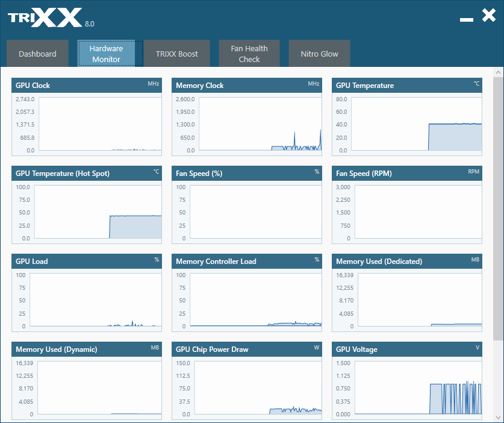Click the 2,600.0 value on Memory Clock axis
504x423 pixels.
click(185, 99)
